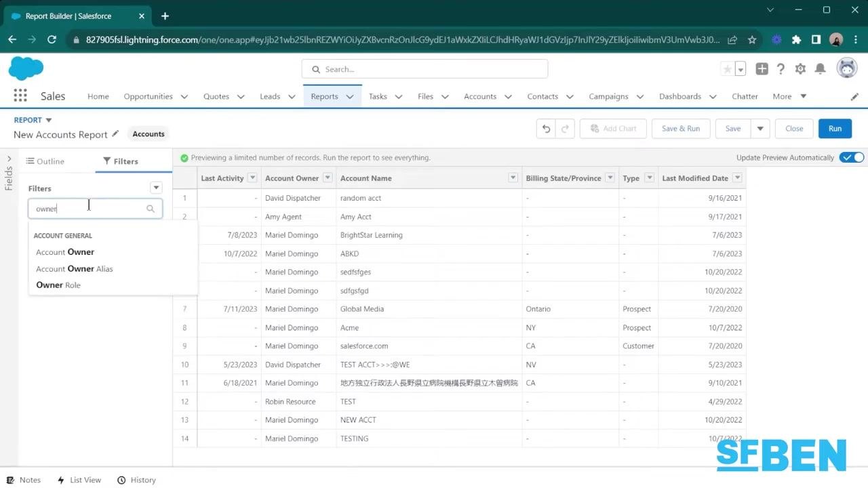Redo the last report change

pos(565,129)
